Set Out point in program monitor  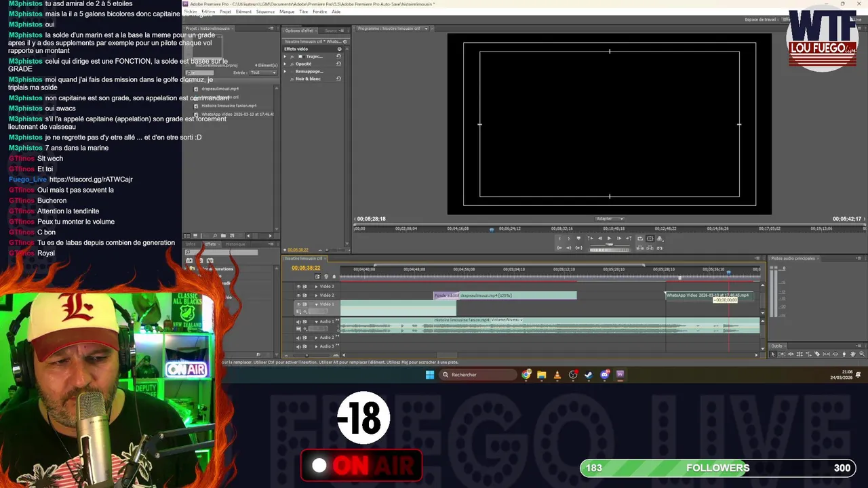569,239
